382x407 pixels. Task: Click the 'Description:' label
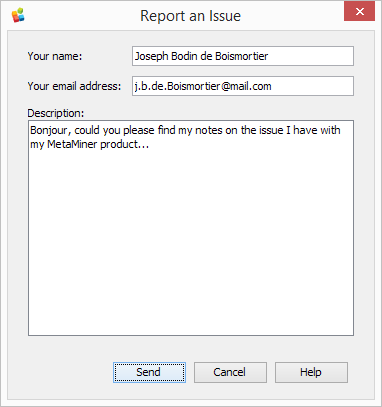point(56,113)
